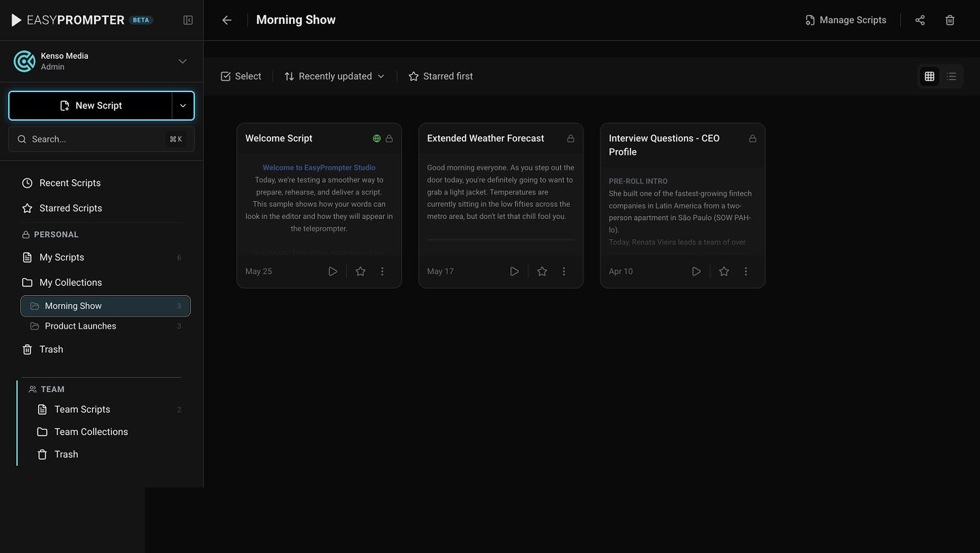The image size is (980, 553).
Task: Open the personal Trash
Action: 102,349
